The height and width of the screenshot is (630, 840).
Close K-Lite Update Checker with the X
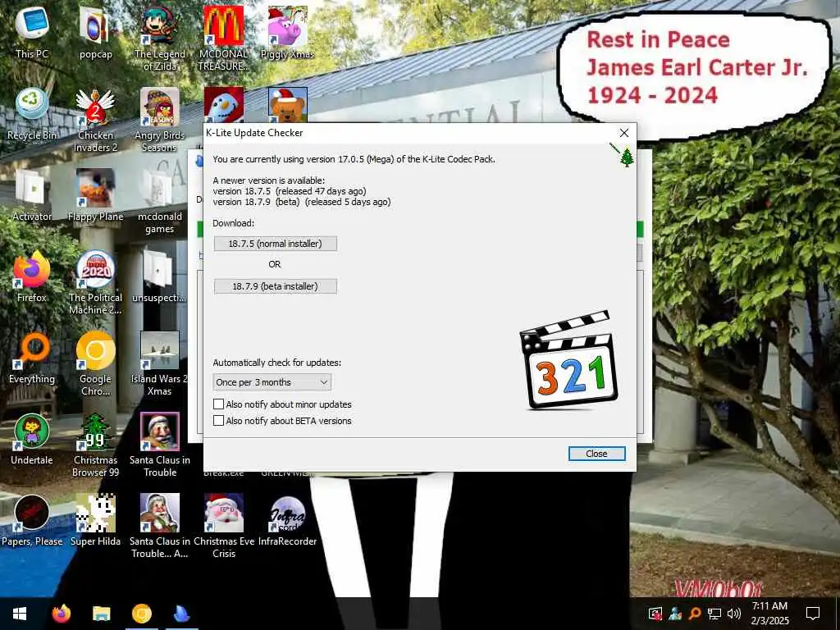click(624, 133)
